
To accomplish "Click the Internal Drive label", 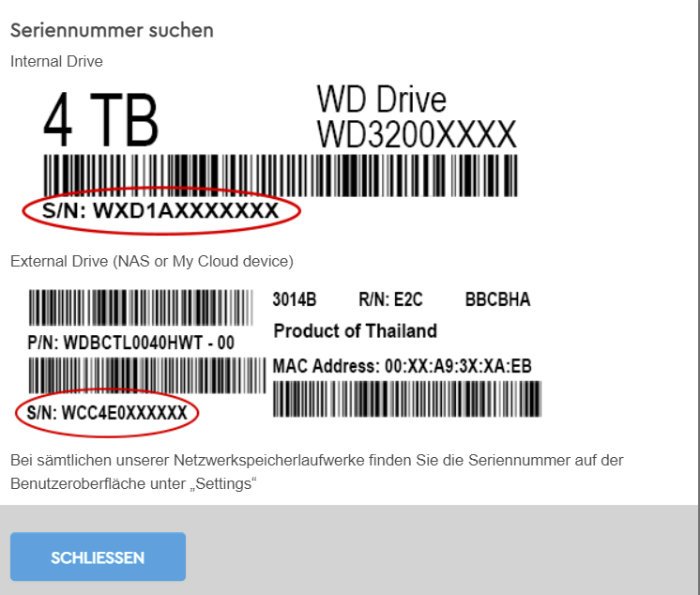I will tap(56, 61).
